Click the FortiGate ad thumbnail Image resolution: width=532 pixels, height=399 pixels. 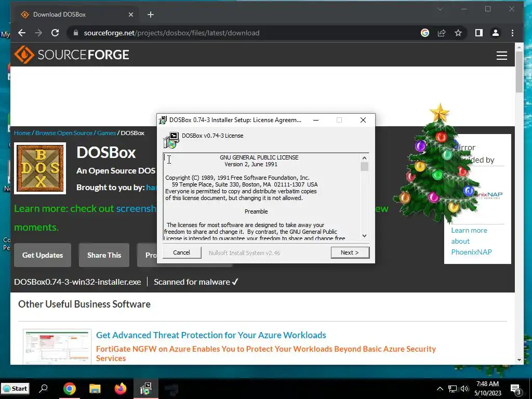(x=57, y=347)
